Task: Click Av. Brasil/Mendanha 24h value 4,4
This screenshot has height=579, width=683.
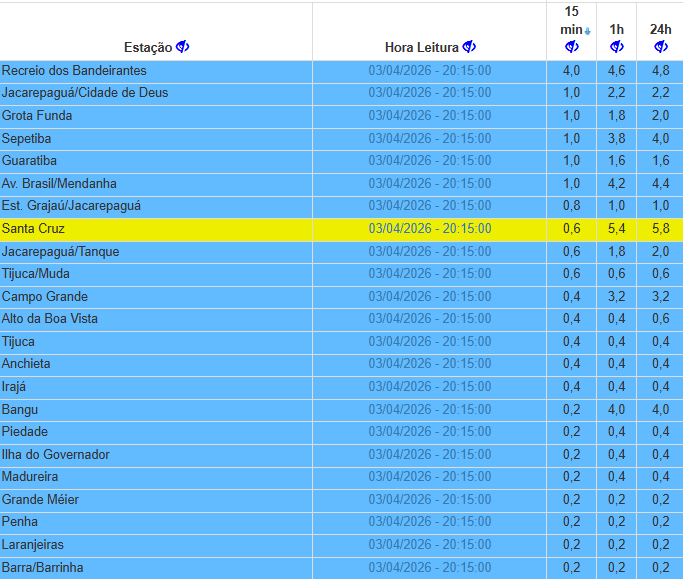Action: pyautogui.click(x=661, y=183)
